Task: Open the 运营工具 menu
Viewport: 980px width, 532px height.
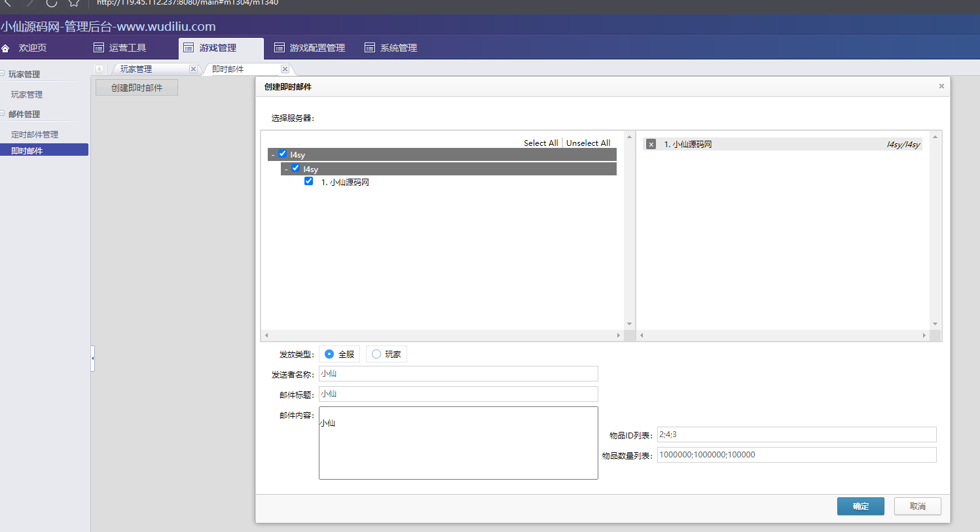Action: click(128, 48)
